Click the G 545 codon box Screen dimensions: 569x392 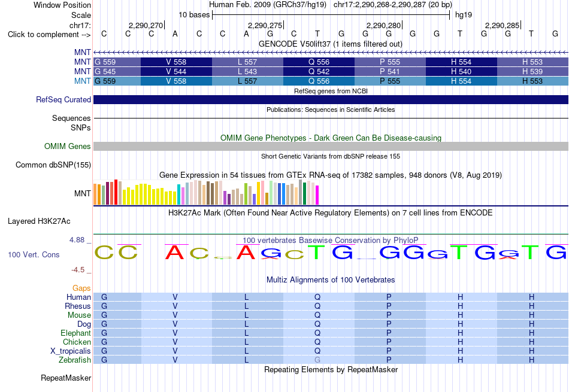[x=117, y=71]
